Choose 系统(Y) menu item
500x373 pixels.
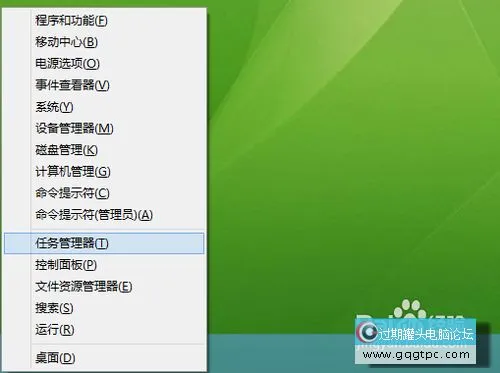point(104,107)
